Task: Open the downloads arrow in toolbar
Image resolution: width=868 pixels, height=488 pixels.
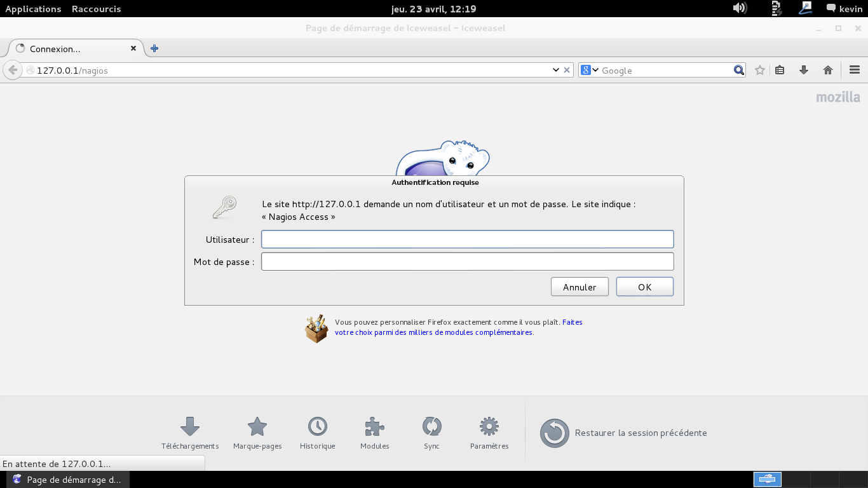Action: pyautogui.click(x=804, y=70)
